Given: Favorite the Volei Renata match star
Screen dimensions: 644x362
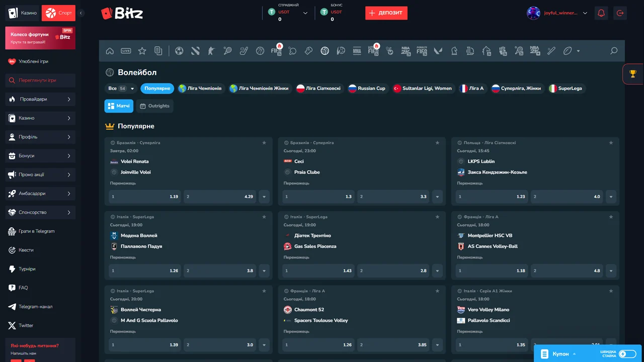Looking at the screenshot, I should click(264, 143).
